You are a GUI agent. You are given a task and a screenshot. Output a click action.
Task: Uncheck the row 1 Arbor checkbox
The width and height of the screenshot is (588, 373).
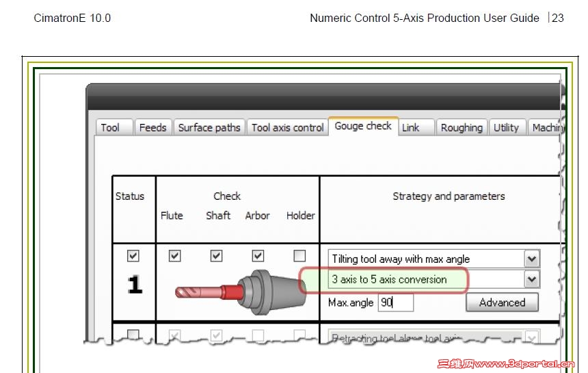point(258,256)
